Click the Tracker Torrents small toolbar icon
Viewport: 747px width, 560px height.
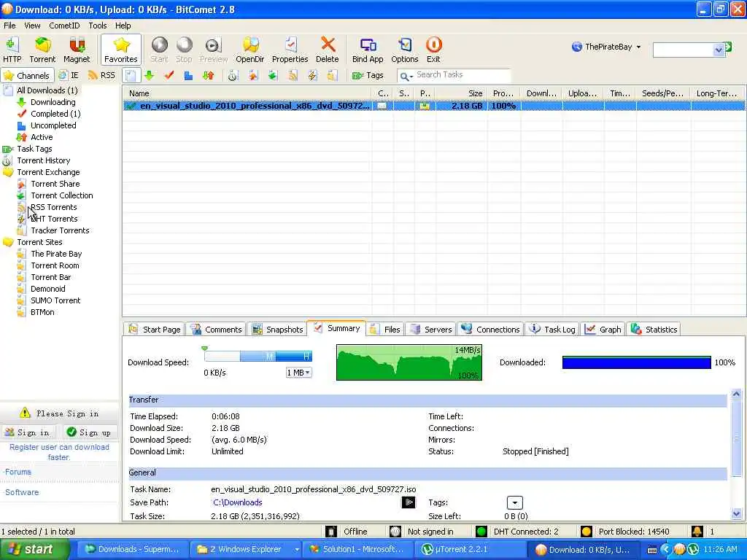click(332, 75)
